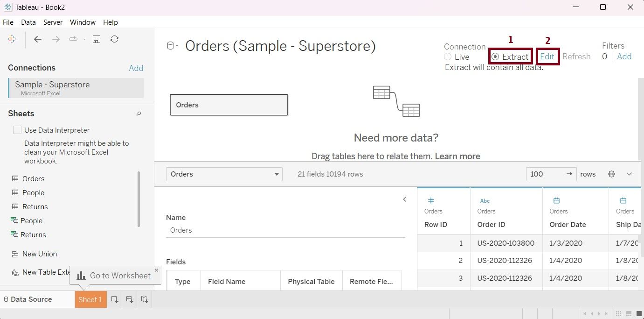Screen dimensions: 644x319
Task: Click cell US-2020-103800
Action: click(506, 243)
